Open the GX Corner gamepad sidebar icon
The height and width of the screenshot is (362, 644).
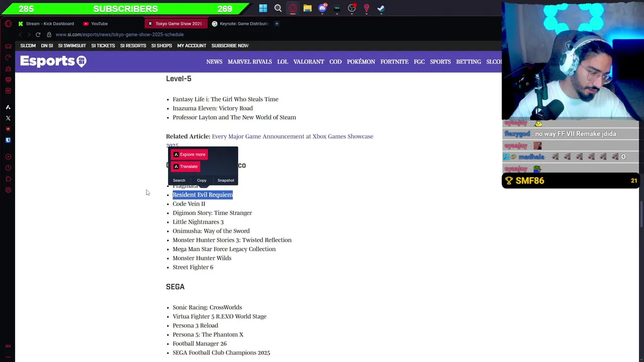[8, 46]
